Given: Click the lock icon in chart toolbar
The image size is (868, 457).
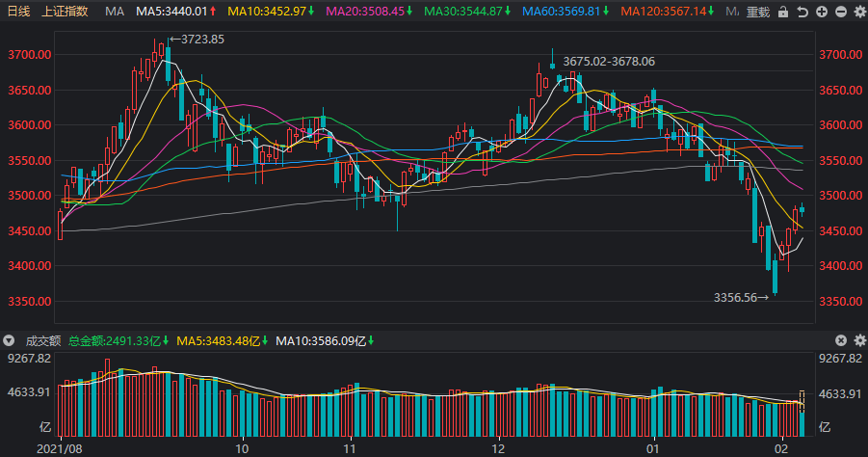Looking at the screenshot, I should click(783, 12).
